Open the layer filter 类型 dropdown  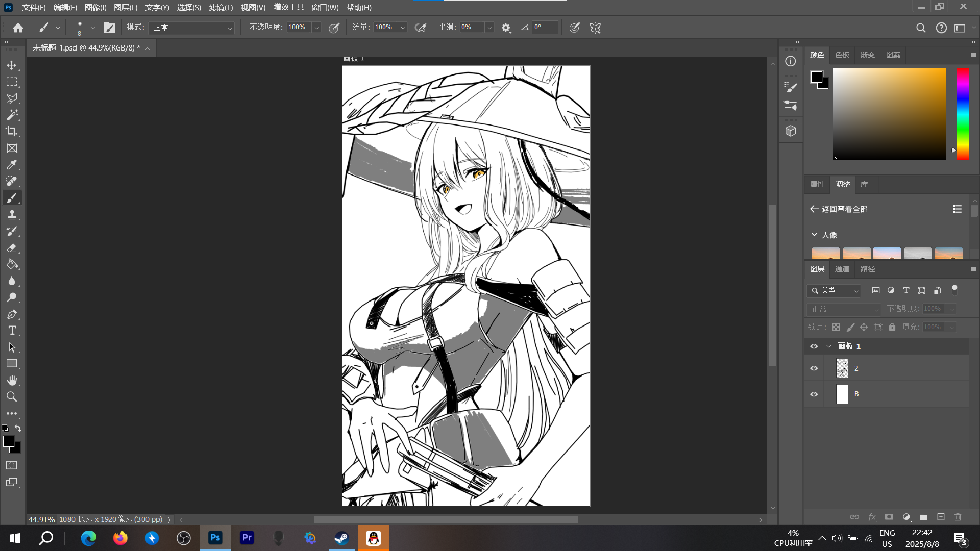point(835,290)
